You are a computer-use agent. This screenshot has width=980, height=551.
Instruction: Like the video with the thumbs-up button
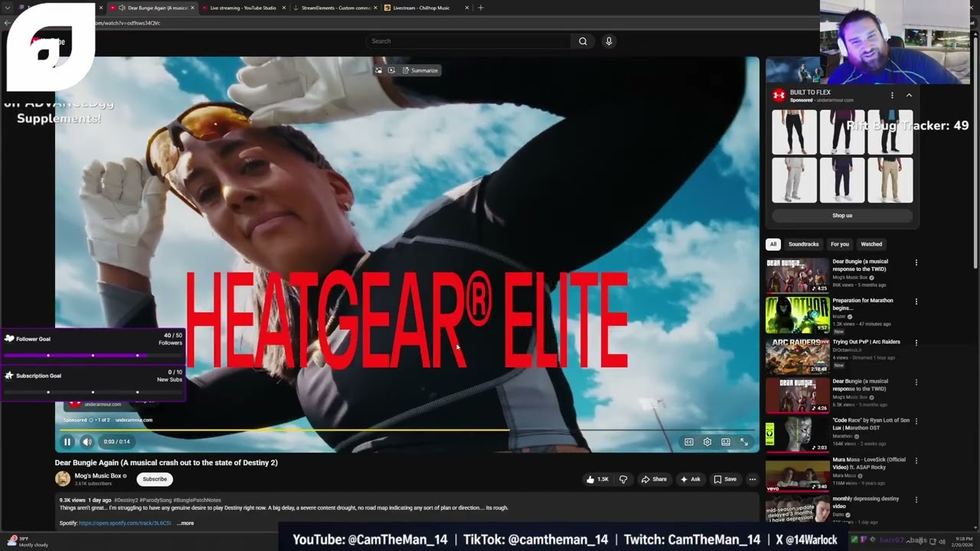(x=597, y=479)
